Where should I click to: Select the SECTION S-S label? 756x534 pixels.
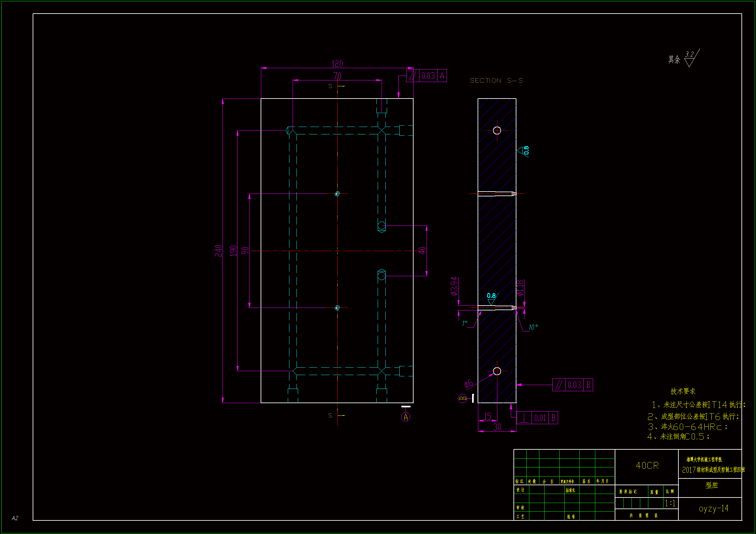[x=496, y=81]
